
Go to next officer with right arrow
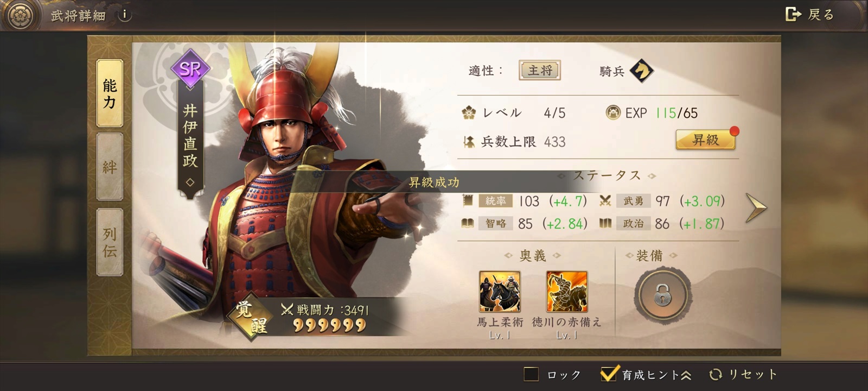point(756,207)
